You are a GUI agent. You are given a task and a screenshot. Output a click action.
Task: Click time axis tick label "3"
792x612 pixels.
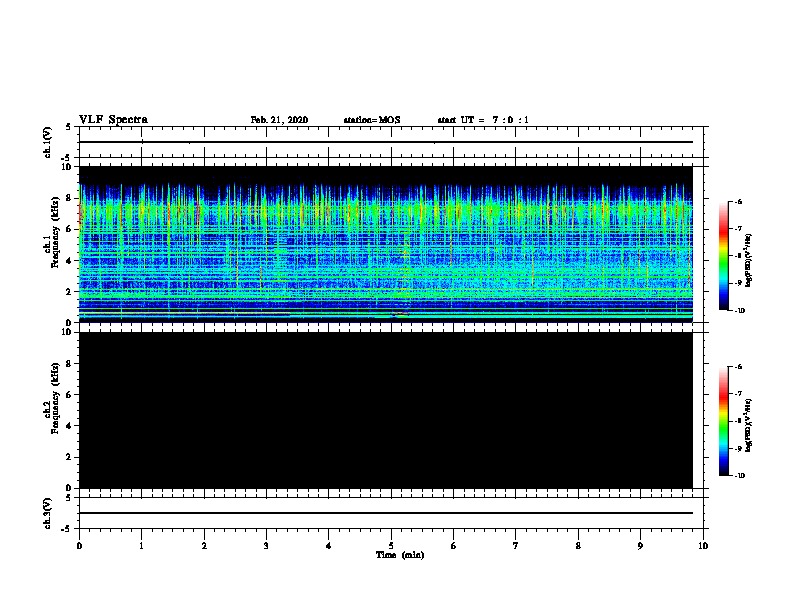[266, 546]
